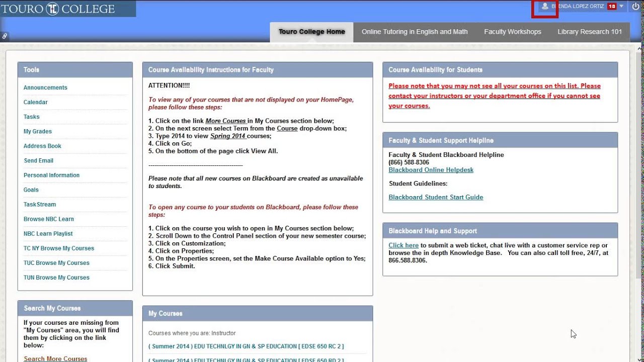Click the Faculty & Student Support Helpline header

(x=500, y=140)
